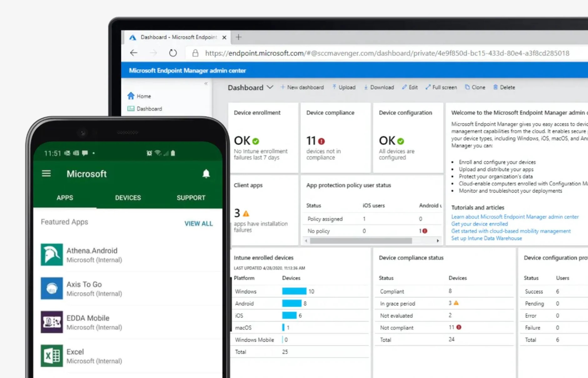Click the red alert in Not compliant row
The height and width of the screenshot is (378, 588).
tap(459, 327)
